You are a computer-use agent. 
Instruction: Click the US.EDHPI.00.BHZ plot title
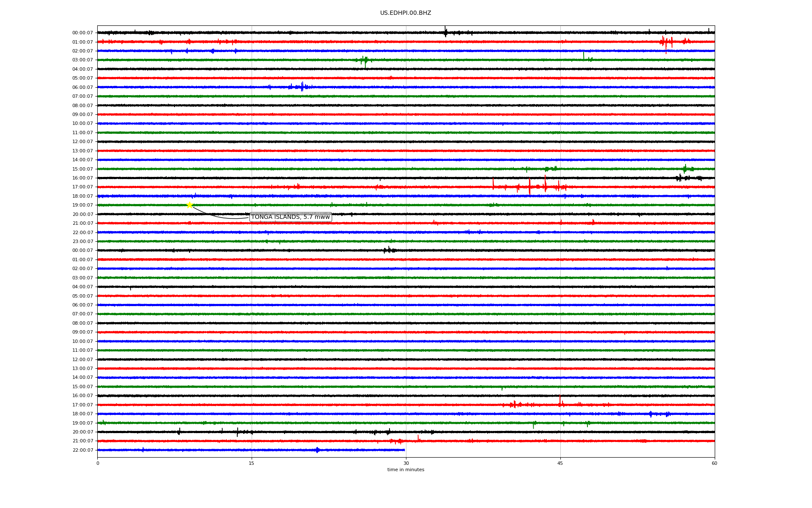pos(405,13)
